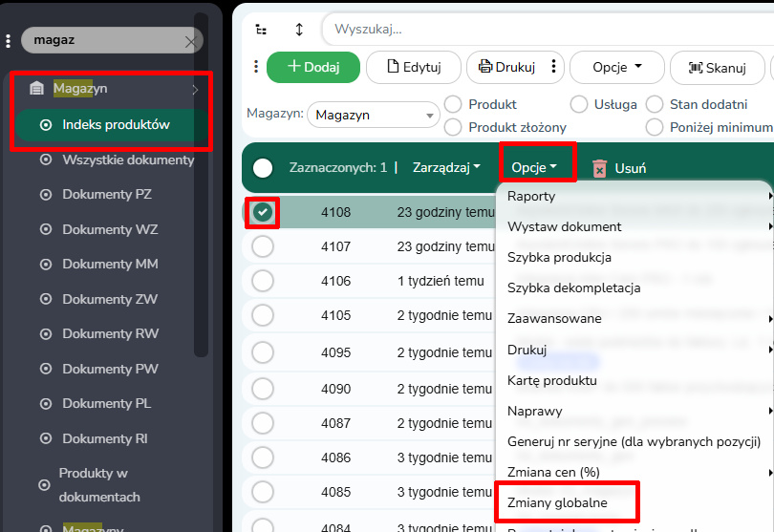Click the Magazyn warehouse icon in sidebar

tap(36, 88)
